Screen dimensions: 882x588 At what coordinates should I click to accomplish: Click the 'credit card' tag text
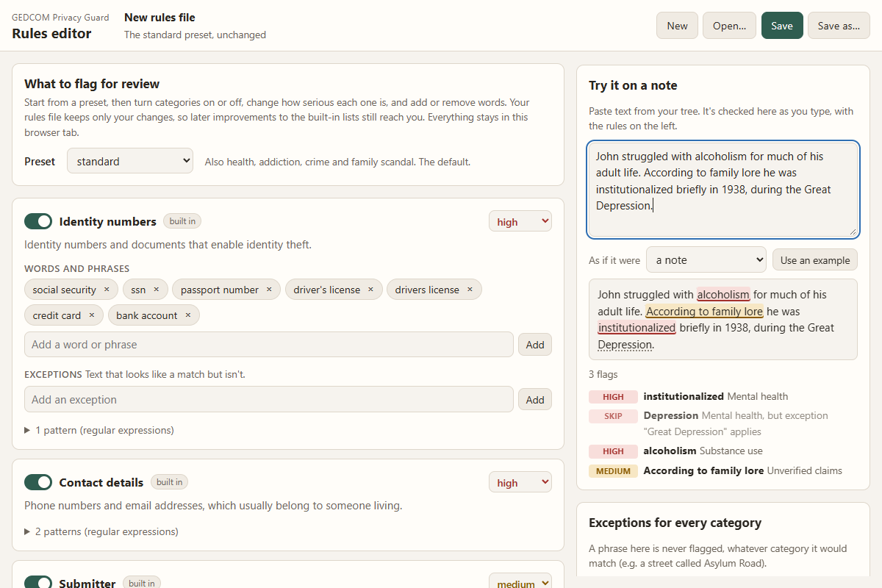[57, 315]
